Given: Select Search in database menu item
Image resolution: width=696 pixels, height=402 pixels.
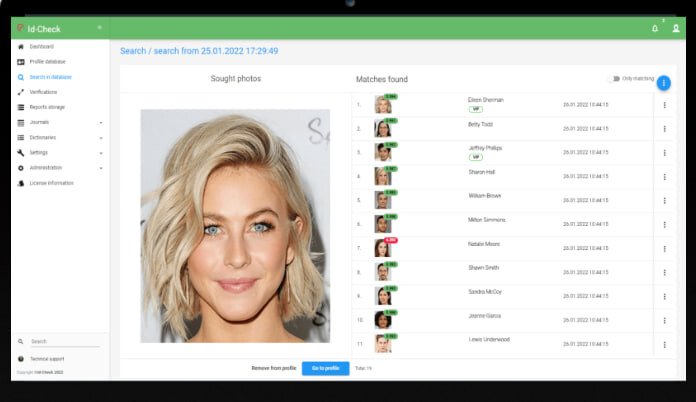Looking at the screenshot, I should [50, 77].
